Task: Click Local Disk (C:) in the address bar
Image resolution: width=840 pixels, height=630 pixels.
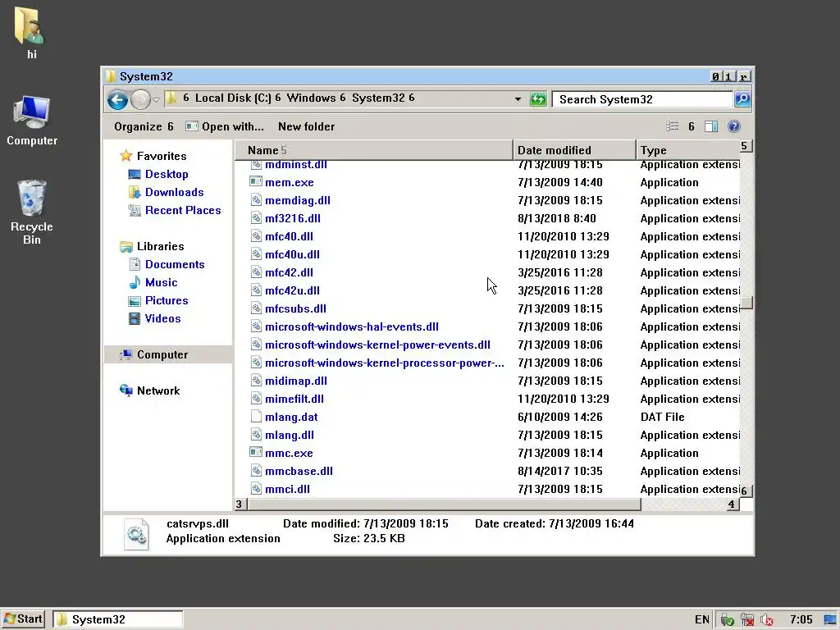Action: (233, 98)
